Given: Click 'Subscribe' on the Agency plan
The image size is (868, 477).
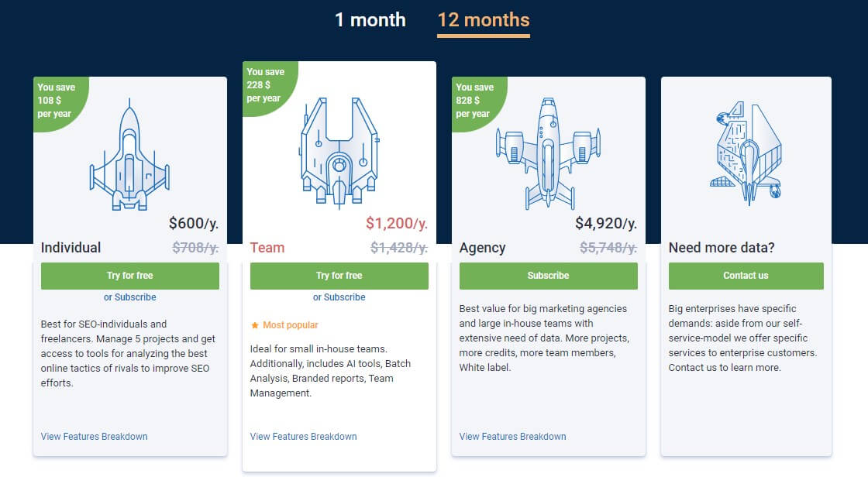Looking at the screenshot, I should pyautogui.click(x=548, y=276).
